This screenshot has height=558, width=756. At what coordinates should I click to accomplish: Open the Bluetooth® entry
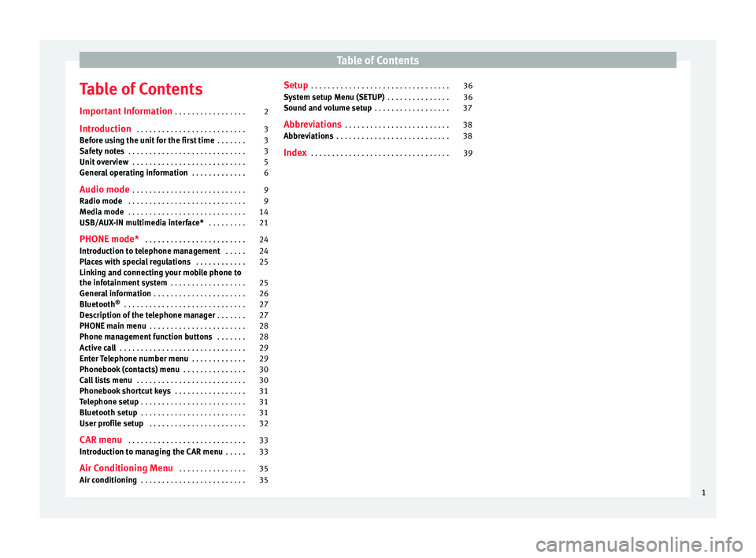pos(98,304)
